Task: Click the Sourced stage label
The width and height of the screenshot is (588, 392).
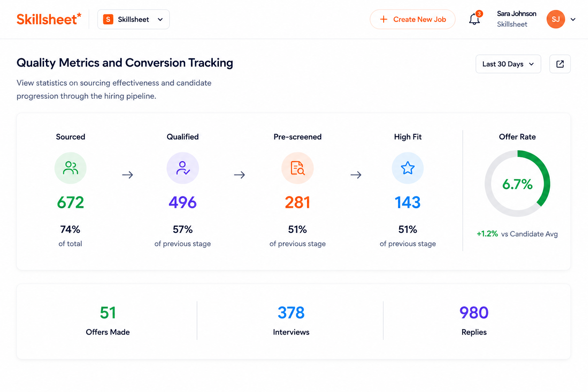Action: [70, 137]
